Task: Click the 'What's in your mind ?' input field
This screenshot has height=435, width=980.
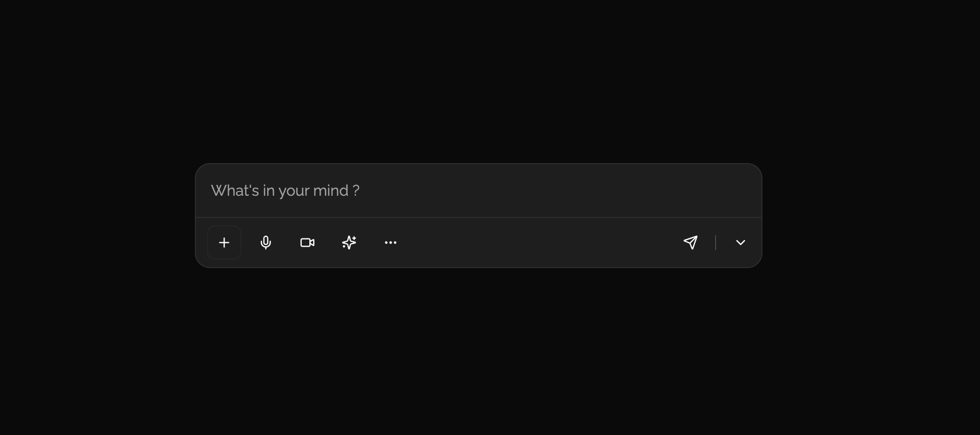Action: (426, 191)
